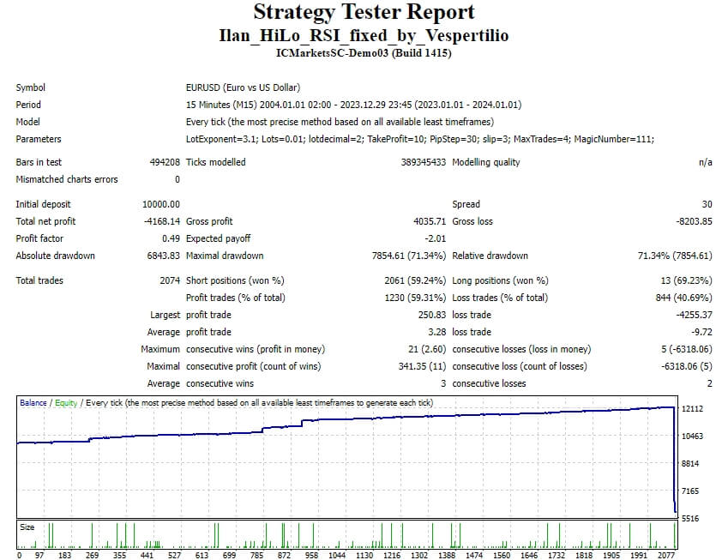Click the 'Mismatched charts errors' label

[67, 180]
